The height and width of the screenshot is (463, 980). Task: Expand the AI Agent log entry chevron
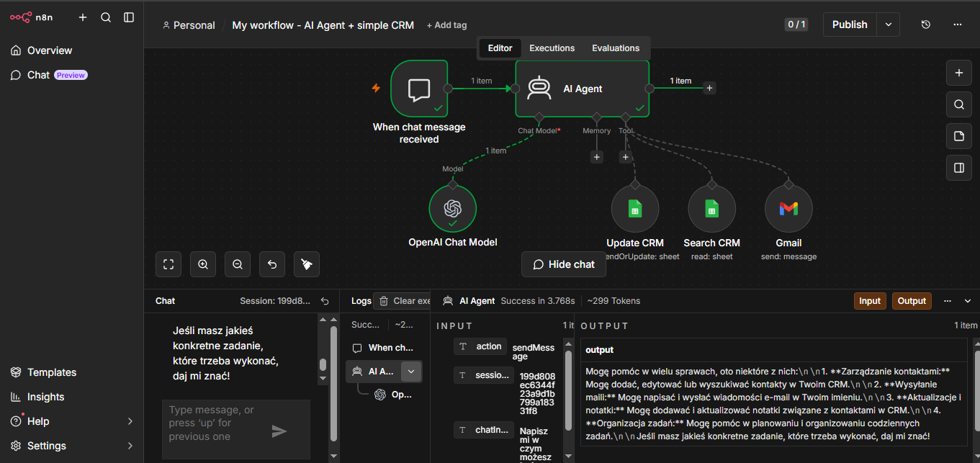coord(411,372)
